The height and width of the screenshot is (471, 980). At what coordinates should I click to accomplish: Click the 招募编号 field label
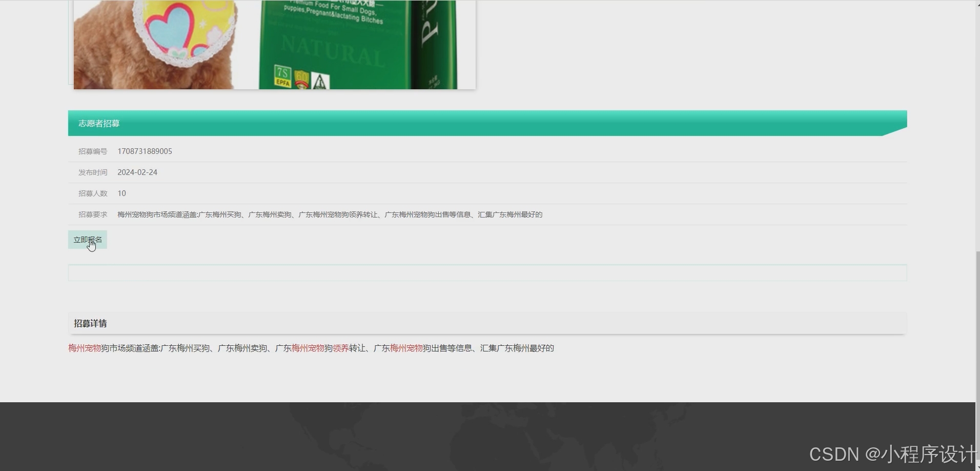click(93, 151)
